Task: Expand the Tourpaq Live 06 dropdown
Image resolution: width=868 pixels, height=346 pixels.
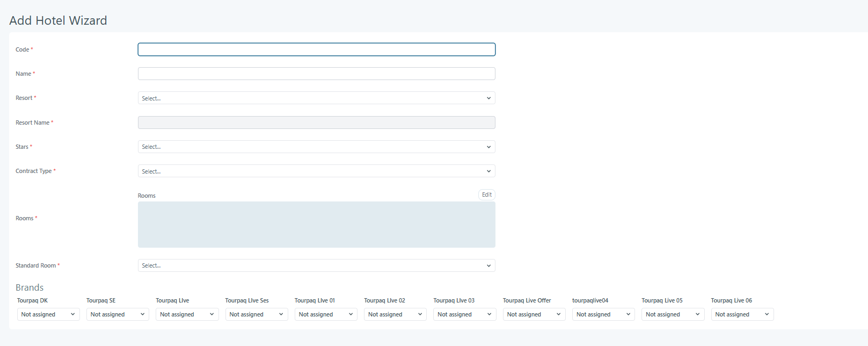Action: (742, 314)
